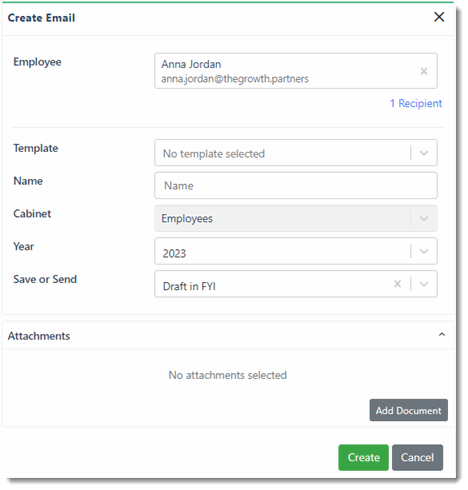This screenshot has height=490, width=468.
Task: Select the Employee field with Anna Jordan
Action: click(296, 71)
